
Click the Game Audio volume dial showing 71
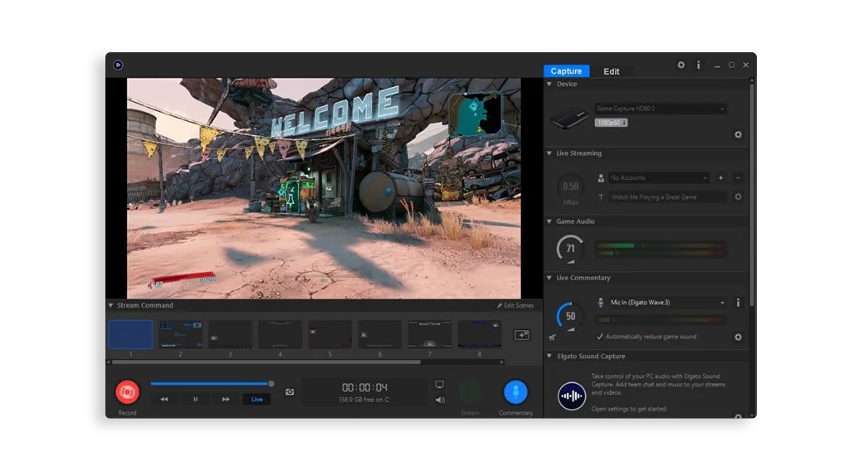pyautogui.click(x=570, y=249)
